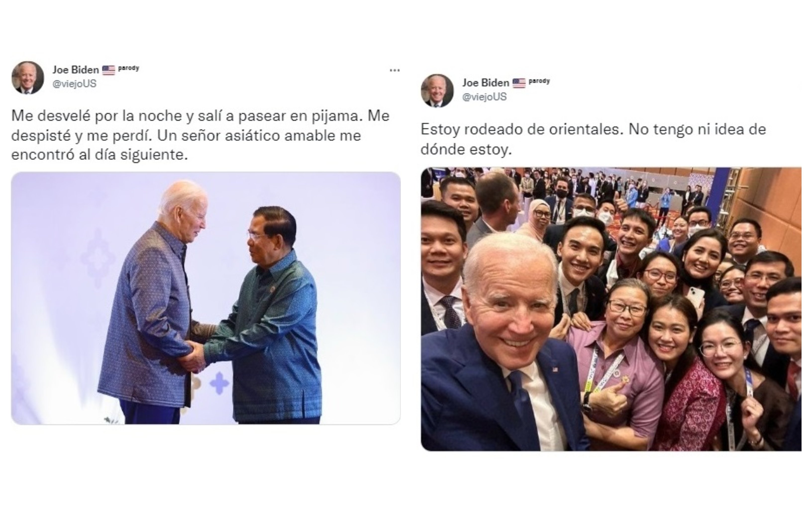Click the small 'parody' label on left tweet
The width and height of the screenshot is (812, 520).
coord(128,68)
